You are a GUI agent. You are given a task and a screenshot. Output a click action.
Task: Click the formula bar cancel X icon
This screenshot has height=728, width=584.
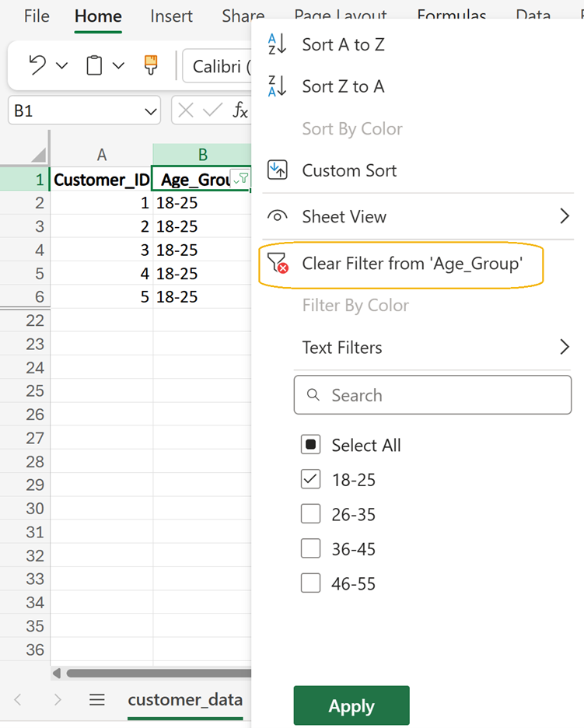tap(185, 110)
